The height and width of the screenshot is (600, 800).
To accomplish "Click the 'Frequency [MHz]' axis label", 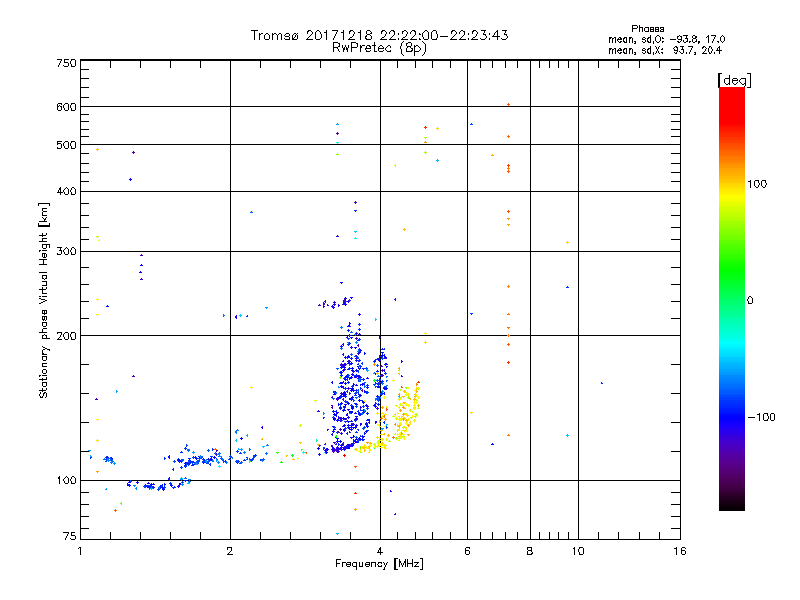I will click(379, 564).
